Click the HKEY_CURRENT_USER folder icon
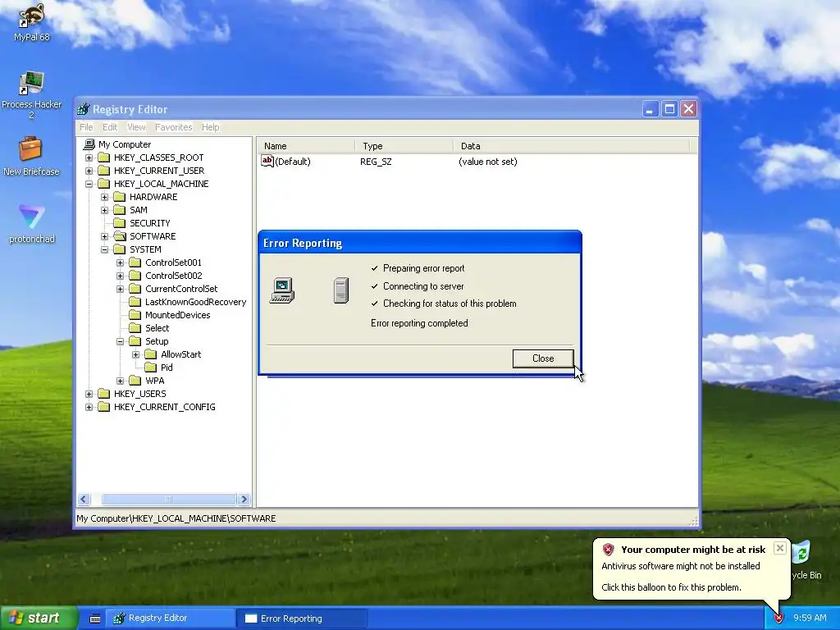The height and width of the screenshot is (630, 840). pos(104,171)
